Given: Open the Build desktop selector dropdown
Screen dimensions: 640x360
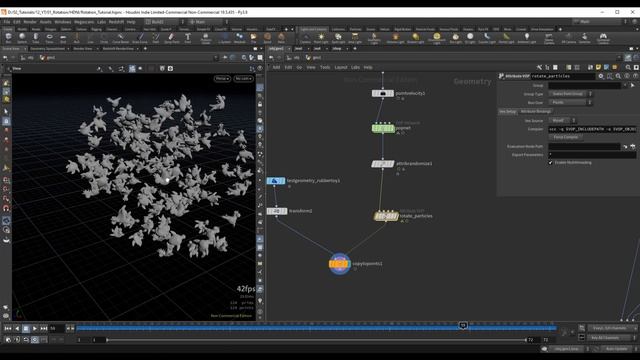Looking at the screenshot, I should (x=164, y=22).
